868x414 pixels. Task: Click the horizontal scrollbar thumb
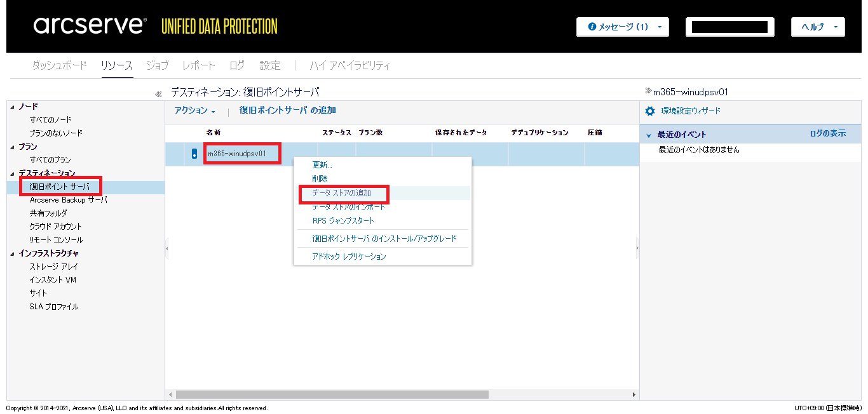(332, 394)
